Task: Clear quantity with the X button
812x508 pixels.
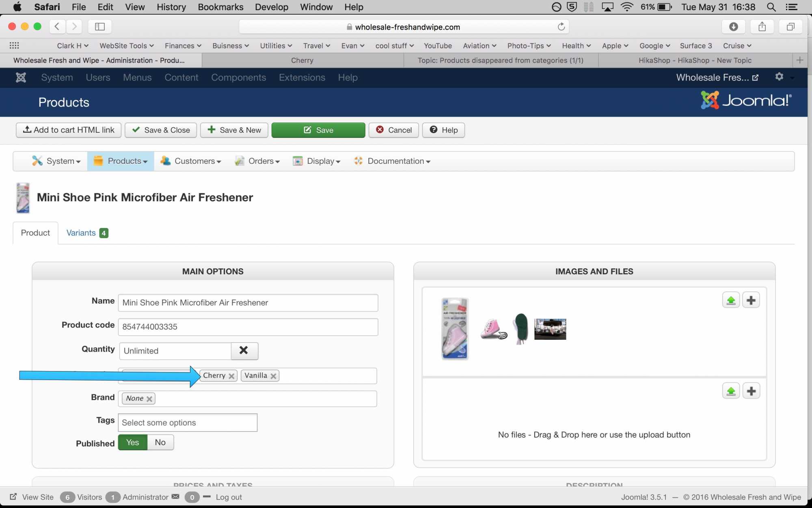Action: coord(244,350)
